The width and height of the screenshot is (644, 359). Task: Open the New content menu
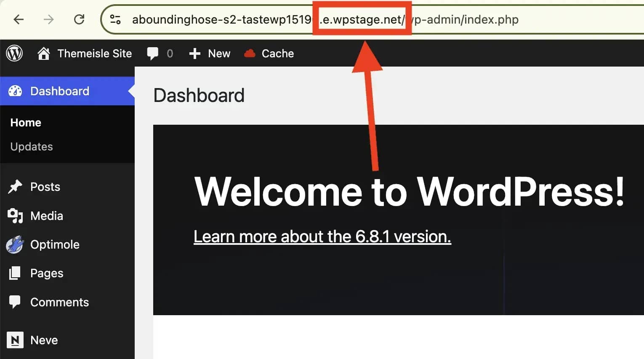coord(219,54)
